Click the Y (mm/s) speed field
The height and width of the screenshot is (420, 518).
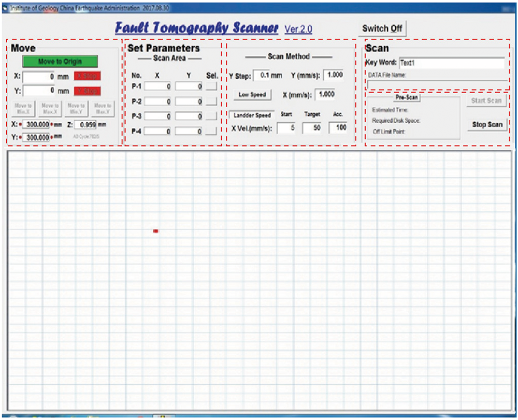tap(334, 75)
